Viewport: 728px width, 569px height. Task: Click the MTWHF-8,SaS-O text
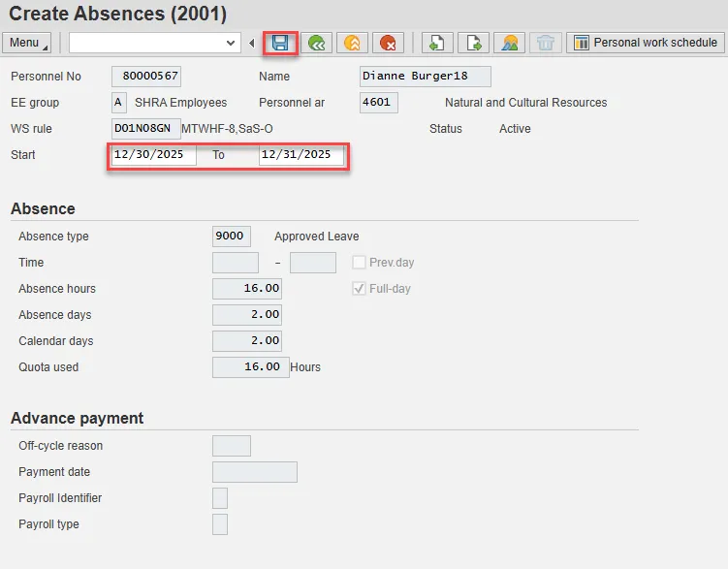point(227,129)
